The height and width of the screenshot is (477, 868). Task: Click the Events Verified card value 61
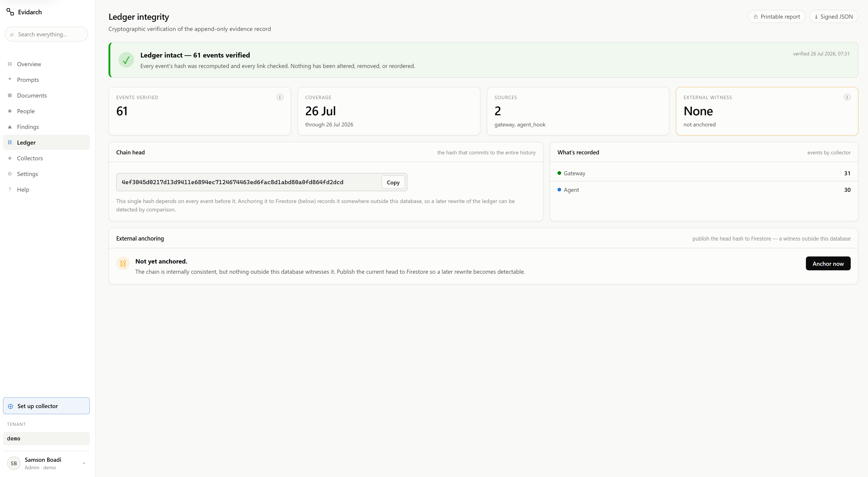pos(122,111)
